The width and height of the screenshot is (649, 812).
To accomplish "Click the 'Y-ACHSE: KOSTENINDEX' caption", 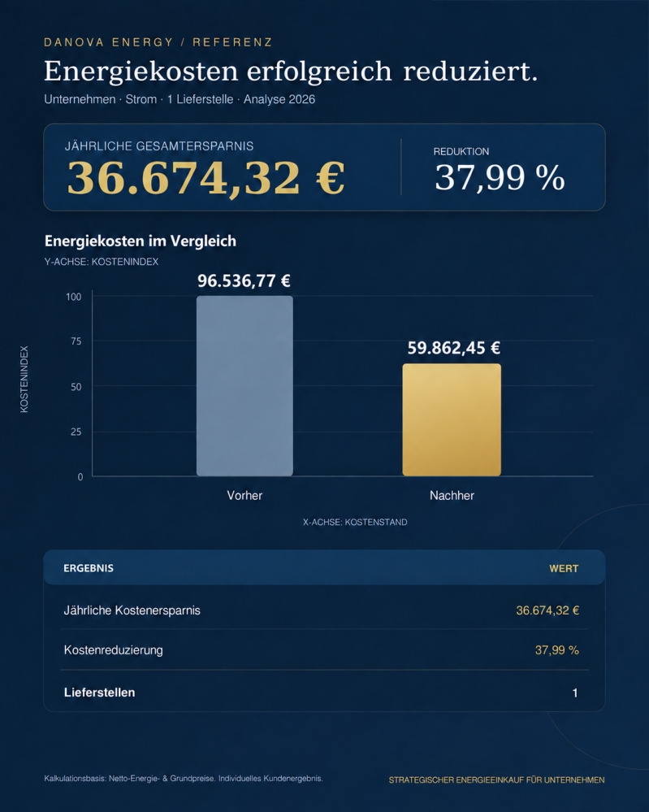I will pos(102,262).
